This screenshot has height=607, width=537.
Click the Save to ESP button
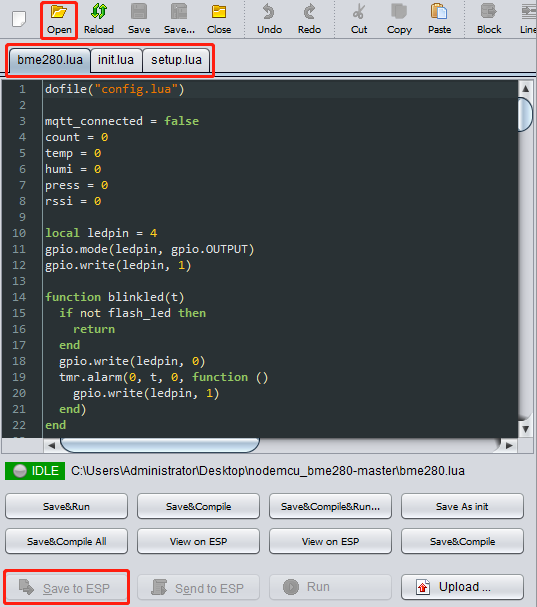coord(66,588)
